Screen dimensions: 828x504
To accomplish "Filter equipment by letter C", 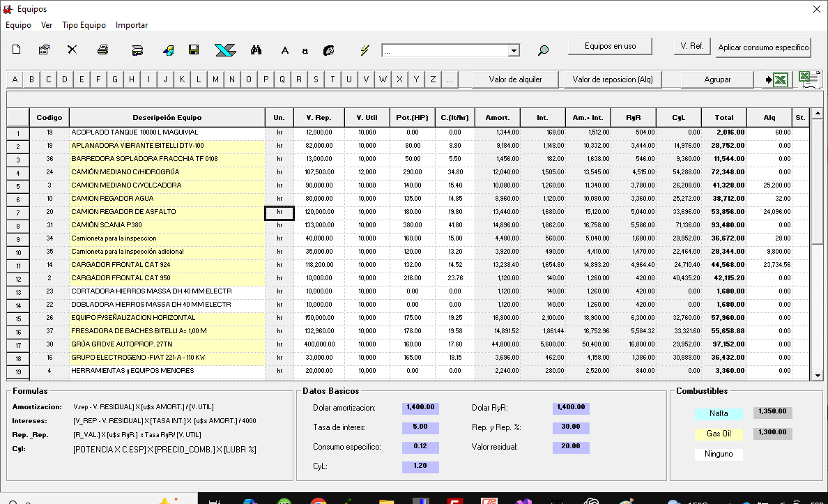I will coord(49,79).
